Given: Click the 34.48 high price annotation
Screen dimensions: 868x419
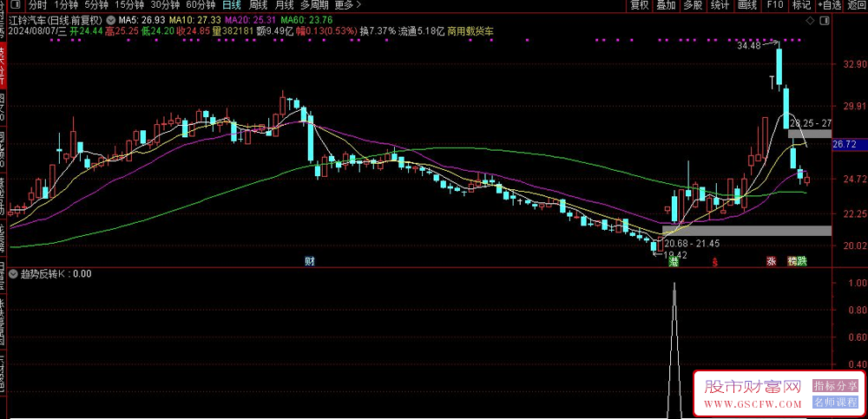Looking at the screenshot, I should pyautogui.click(x=749, y=46).
